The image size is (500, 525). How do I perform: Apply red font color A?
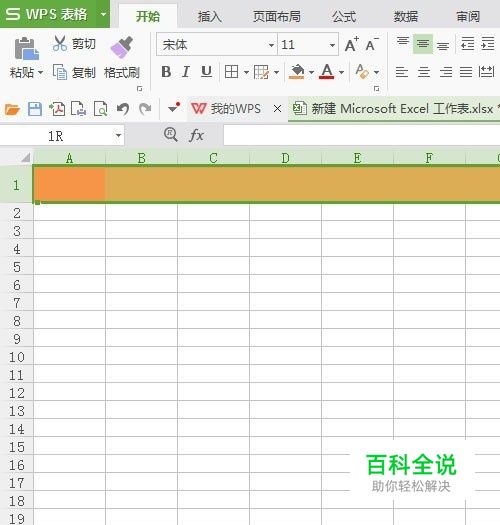click(x=327, y=72)
